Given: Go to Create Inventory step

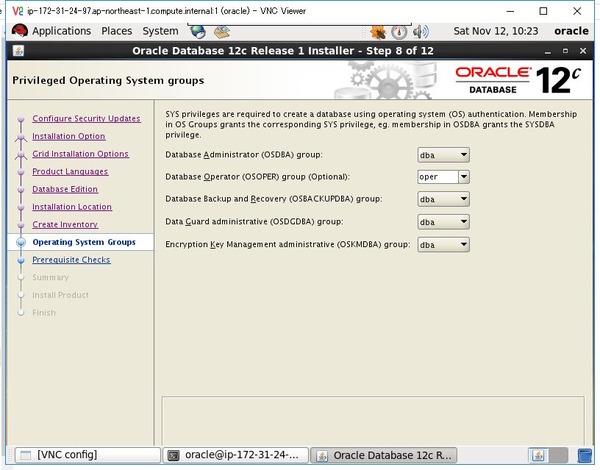Looking at the screenshot, I should click(x=65, y=224).
